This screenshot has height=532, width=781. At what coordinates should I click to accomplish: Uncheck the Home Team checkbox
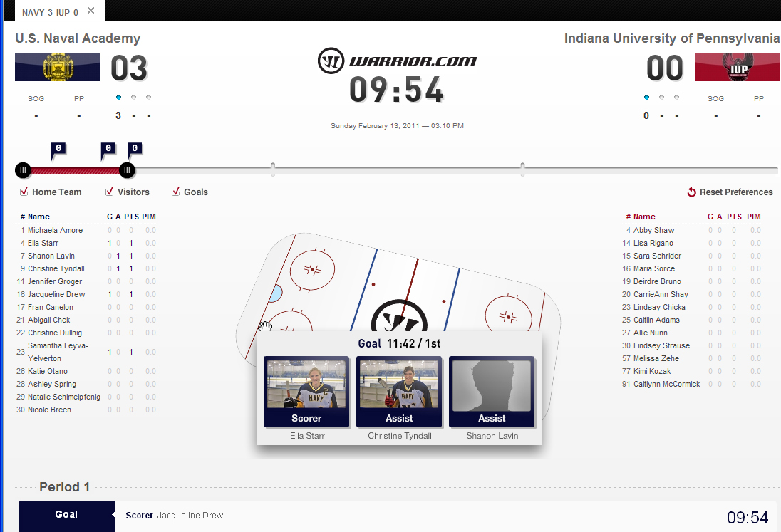point(24,192)
